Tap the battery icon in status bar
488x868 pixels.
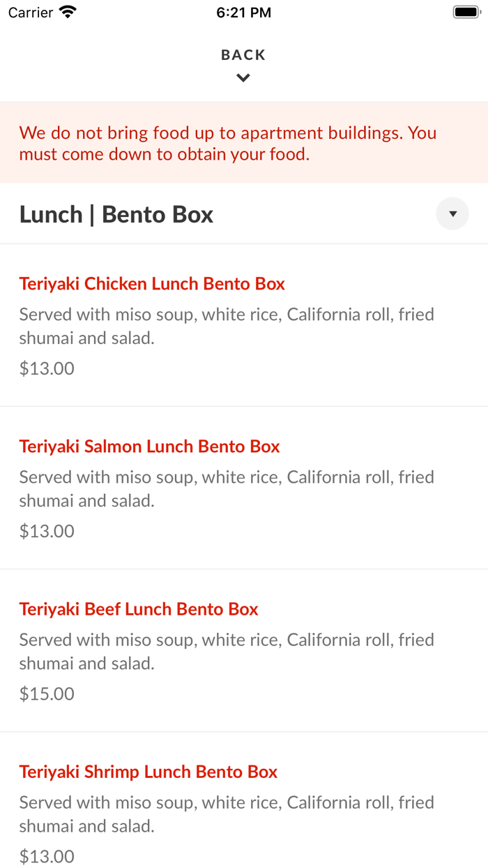(466, 12)
